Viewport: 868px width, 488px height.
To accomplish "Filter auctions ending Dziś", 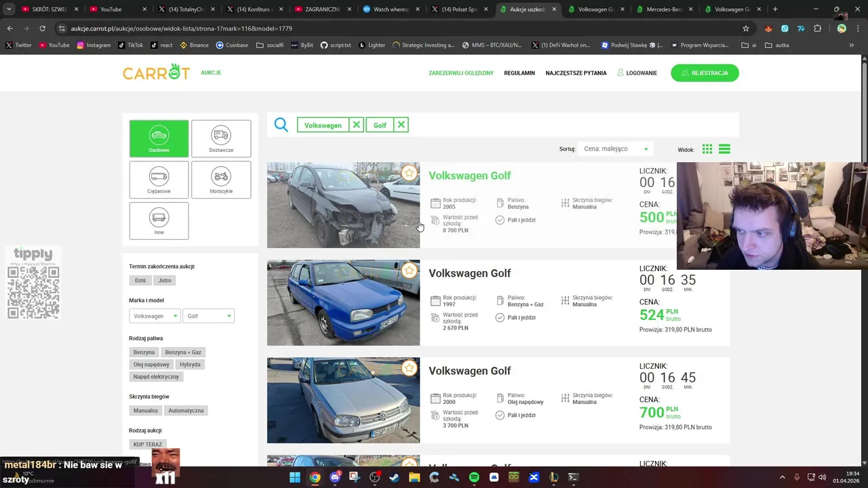I will tap(140, 280).
